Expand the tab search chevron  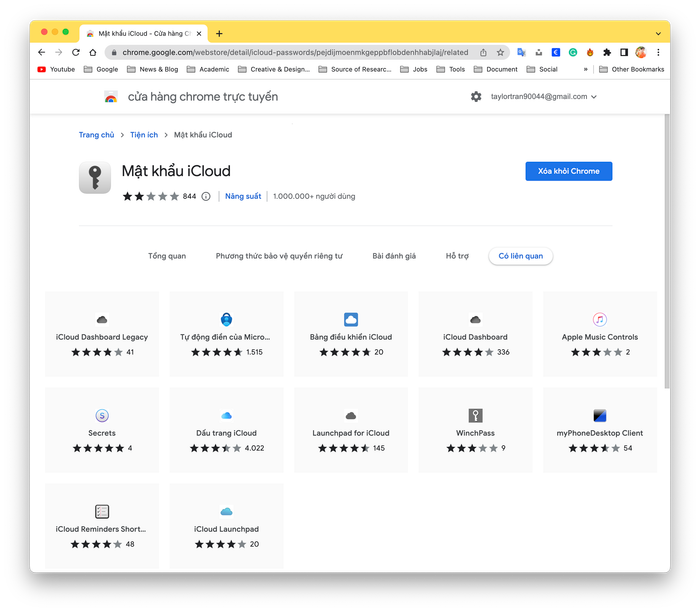click(658, 33)
